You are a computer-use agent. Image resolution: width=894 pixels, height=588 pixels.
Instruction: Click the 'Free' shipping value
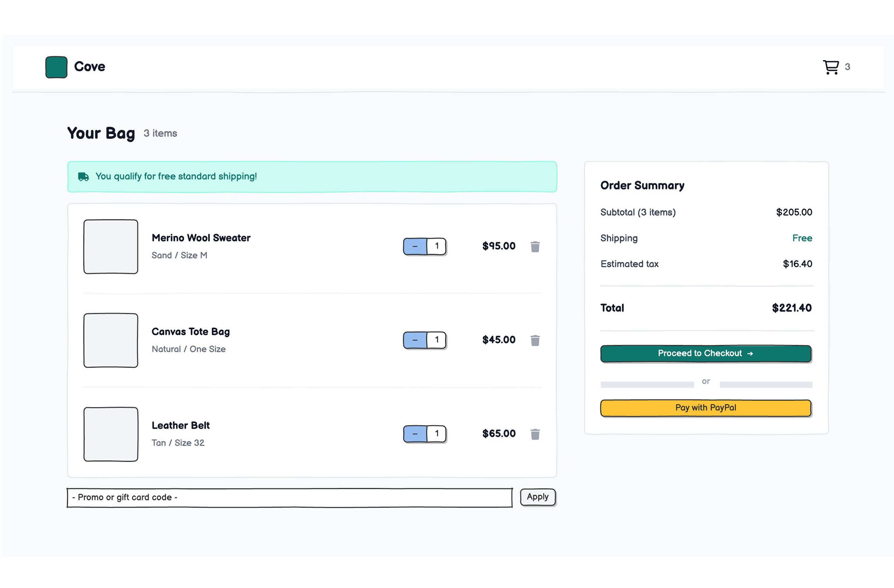(x=802, y=238)
